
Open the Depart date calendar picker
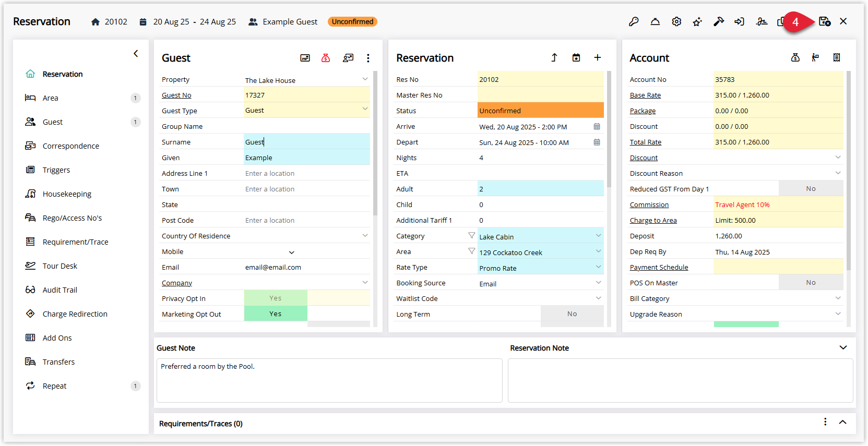pos(597,142)
